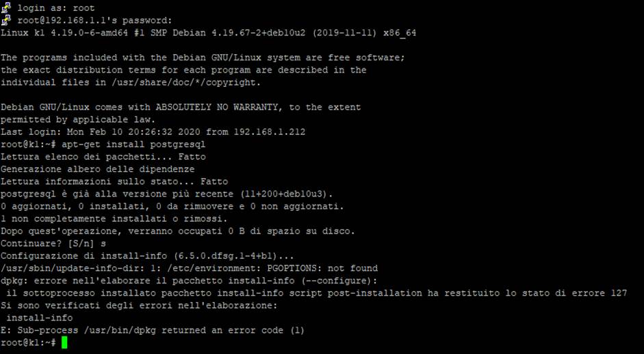The image size is (644, 354).
Task: Click the IP address 192.168.1.212
Action: pos(268,132)
